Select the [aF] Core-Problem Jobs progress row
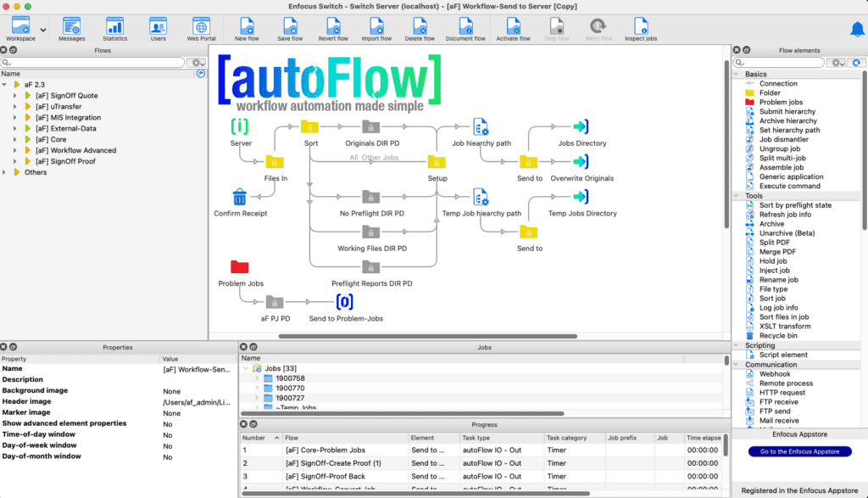Screen dimensions: 868x498 click(x=481, y=450)
